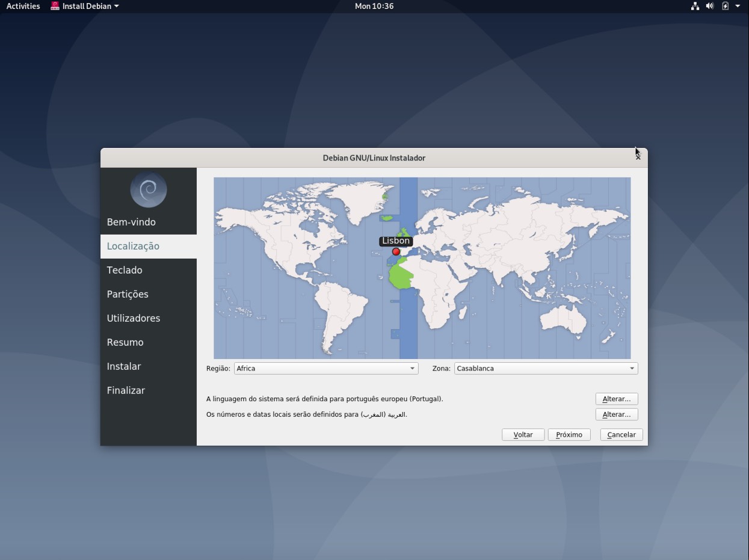Screen dimensions: 749x560
Task: Click the Próximo button
Action: [x=569, y=434]
